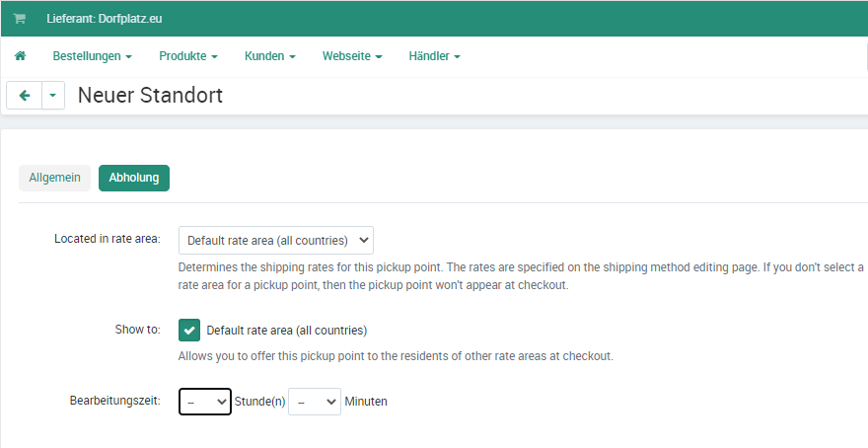The width and height of the screenshot is (868, 448).
Task: Click the Located in rate area label
Action: tap(108, 239)
